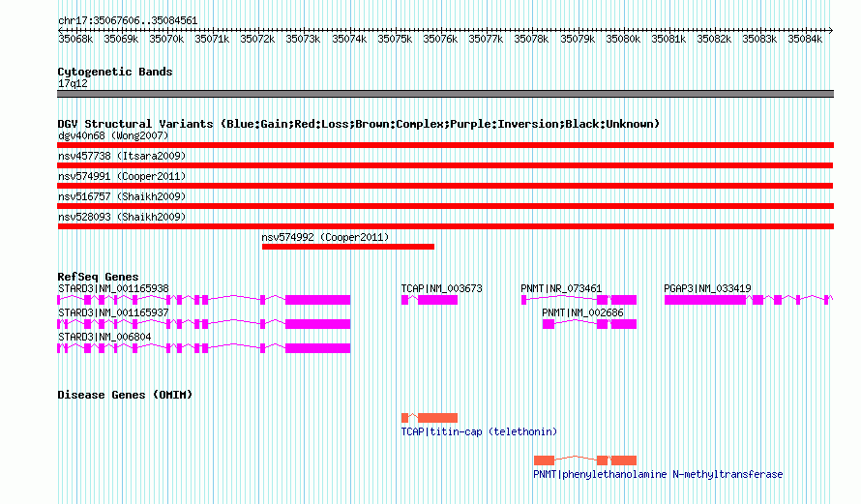Click the 35081k ruler tick label
This screenshot has width=861, height=504.
[x=668, y=39]
